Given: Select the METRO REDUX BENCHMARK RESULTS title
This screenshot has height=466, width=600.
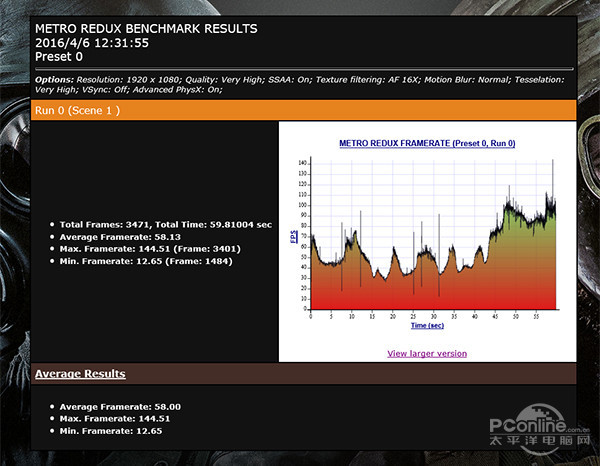Looking at the screenshot, I should coord(146,29).
